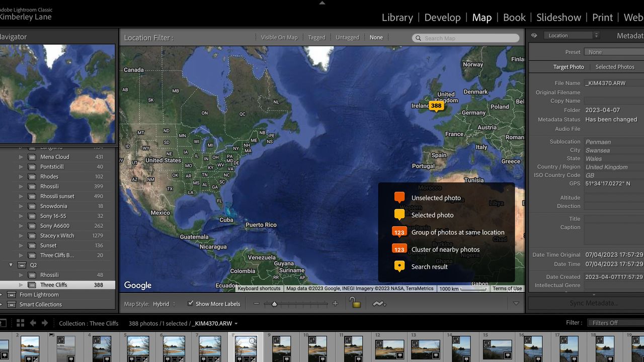Toggle the GPS location lock icon
644x362 pixels.
pos(355,303)
